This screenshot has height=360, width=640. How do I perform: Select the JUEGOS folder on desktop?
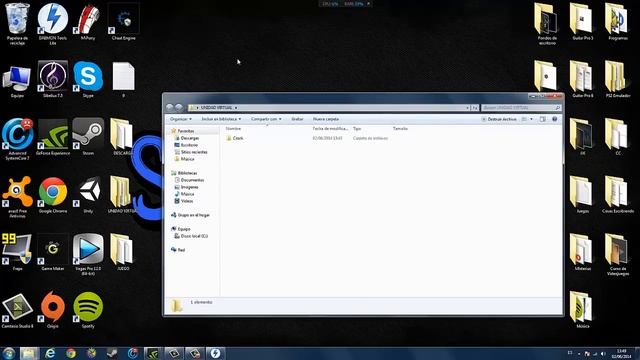[123, 252]
